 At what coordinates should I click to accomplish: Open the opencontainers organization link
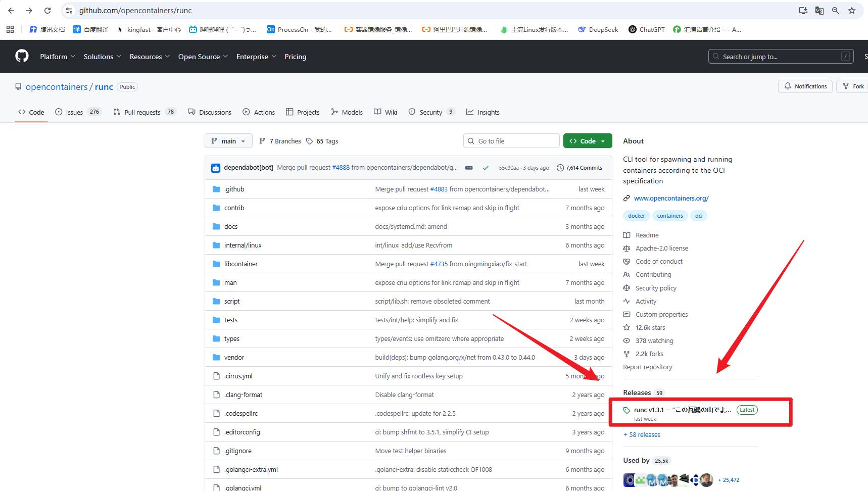(x=57, y=87)
